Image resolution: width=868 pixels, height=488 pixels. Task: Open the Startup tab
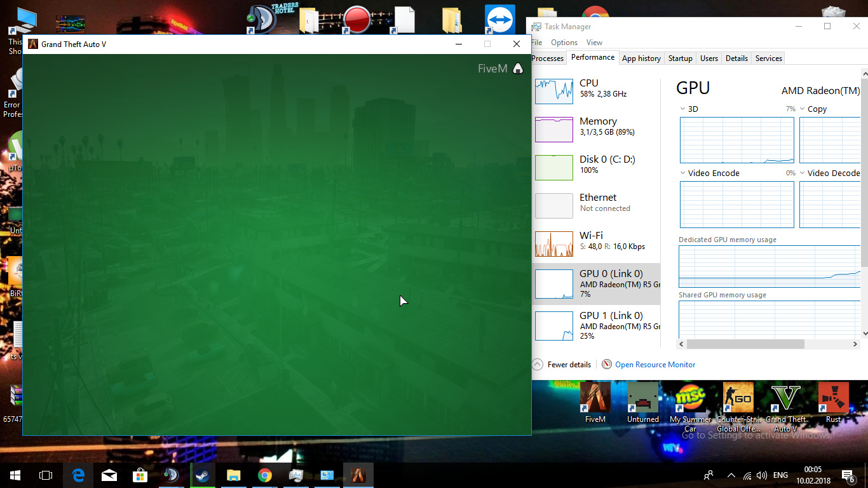coord(680,58)
